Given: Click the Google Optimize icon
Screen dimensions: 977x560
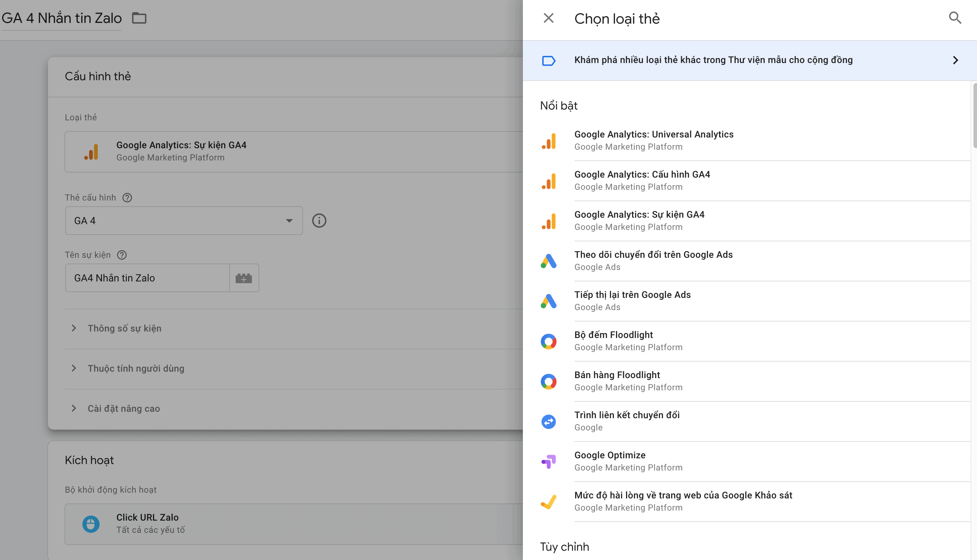Looking at the screenshot, I should click(x=549, y=462).
